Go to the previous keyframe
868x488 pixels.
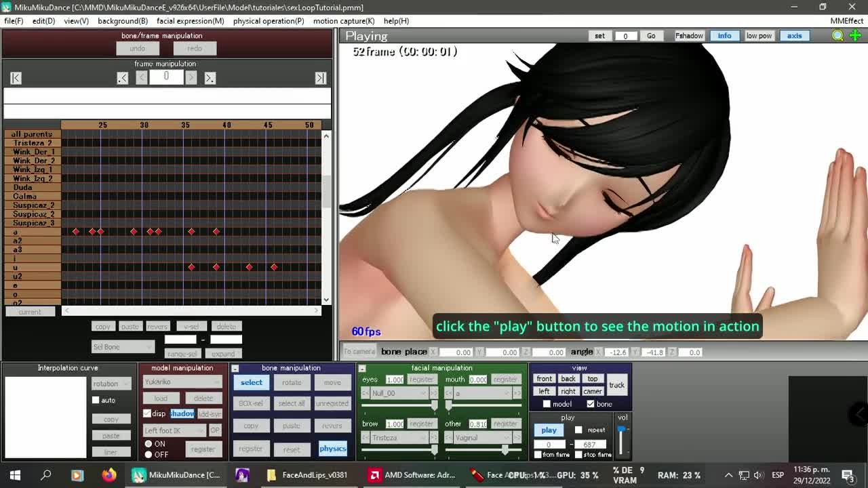(x=123, y=78)
